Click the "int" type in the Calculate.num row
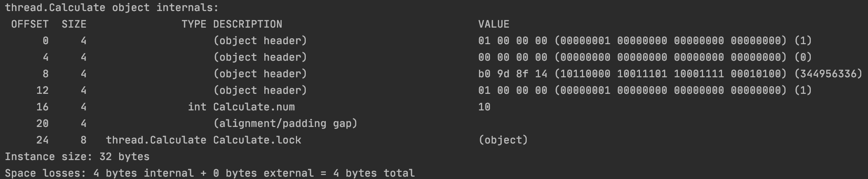 (x=197, y=107)
